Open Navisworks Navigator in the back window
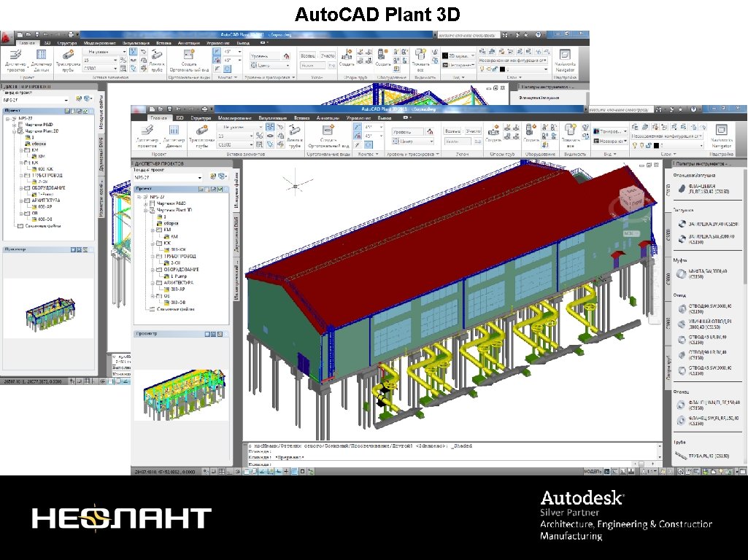This screenshot has height=560, width=748. 566,61
